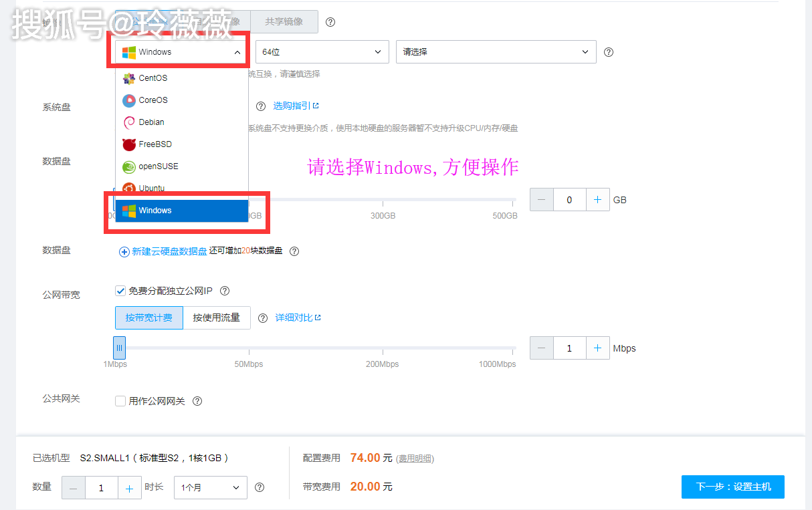Enable 用作公网网关 option
The height and width of the screenshot is (510, 812).
coord(120,400)
